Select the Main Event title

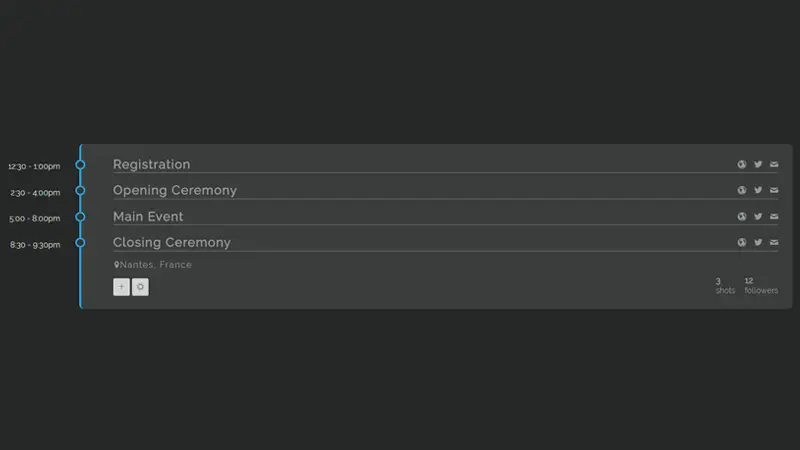point(148,217)
